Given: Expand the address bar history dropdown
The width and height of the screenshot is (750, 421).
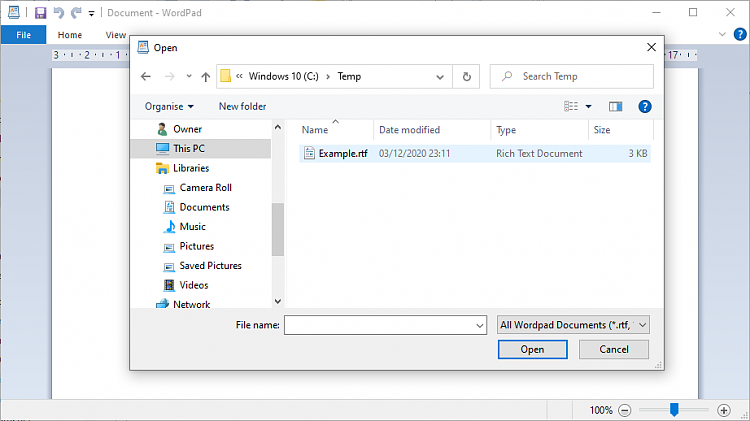Looking at the screenshot, I should 440,77.
